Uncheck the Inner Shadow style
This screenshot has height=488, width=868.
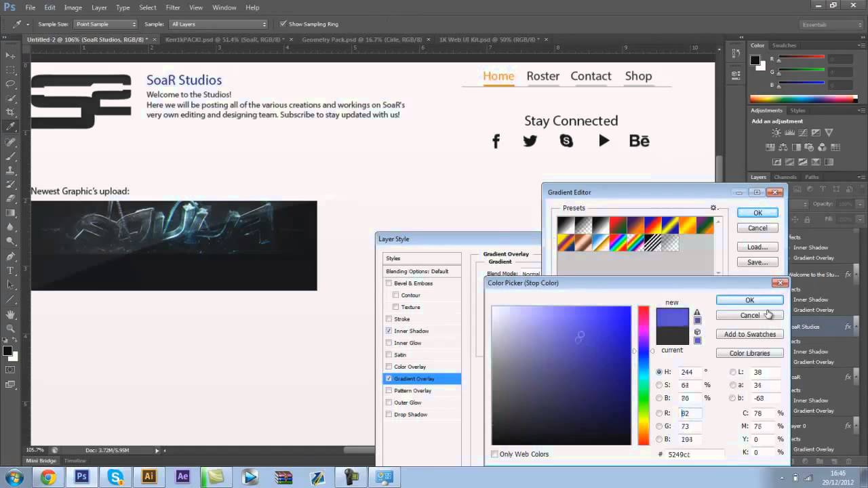389,331
